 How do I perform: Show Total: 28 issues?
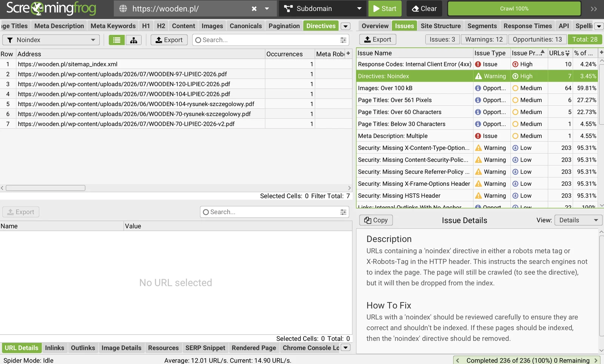pos(585,39)
